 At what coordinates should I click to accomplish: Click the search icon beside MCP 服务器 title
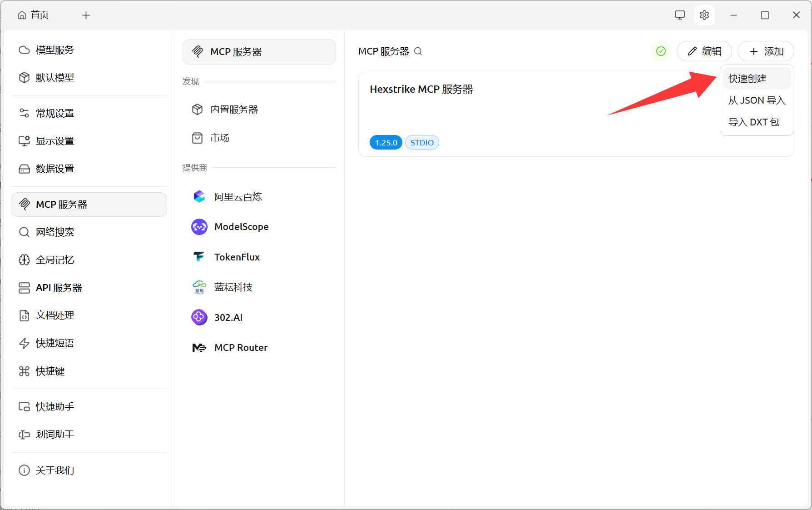418,51
